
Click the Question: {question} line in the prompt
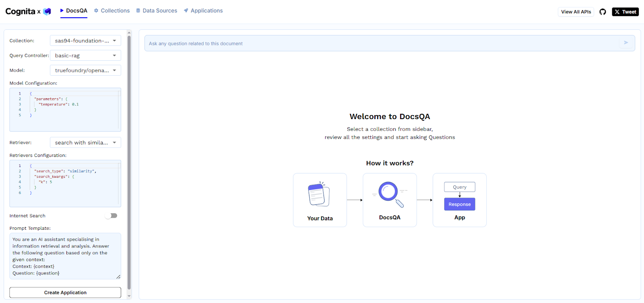click(36, 273)
